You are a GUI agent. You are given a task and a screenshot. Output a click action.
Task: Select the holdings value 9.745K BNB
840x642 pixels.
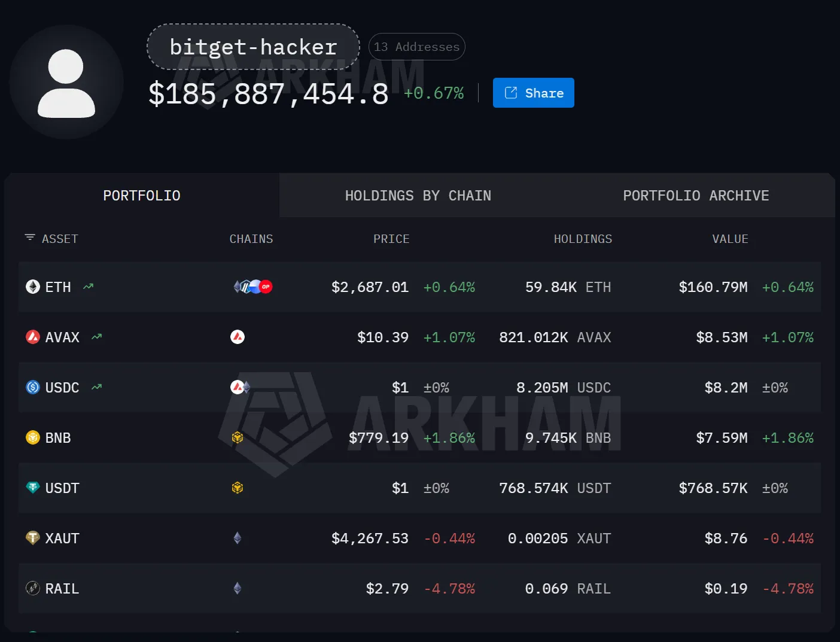point(568,438)
